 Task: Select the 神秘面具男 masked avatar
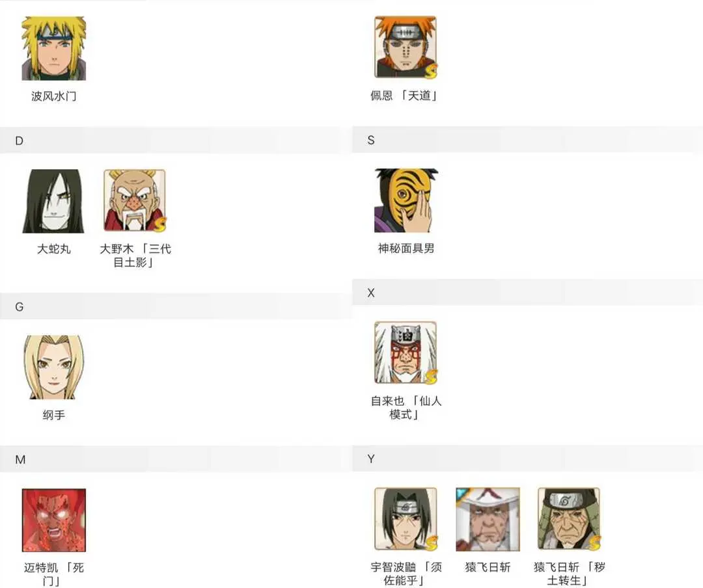tap(406, 200)
